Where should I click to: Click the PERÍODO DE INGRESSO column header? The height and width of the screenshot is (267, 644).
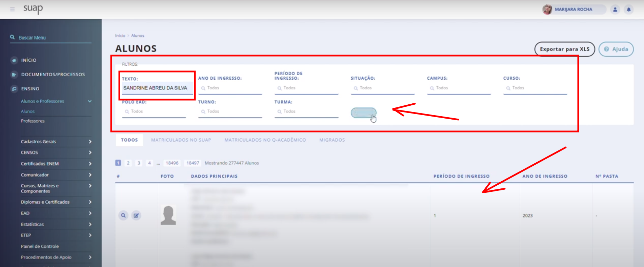(461, 176)
